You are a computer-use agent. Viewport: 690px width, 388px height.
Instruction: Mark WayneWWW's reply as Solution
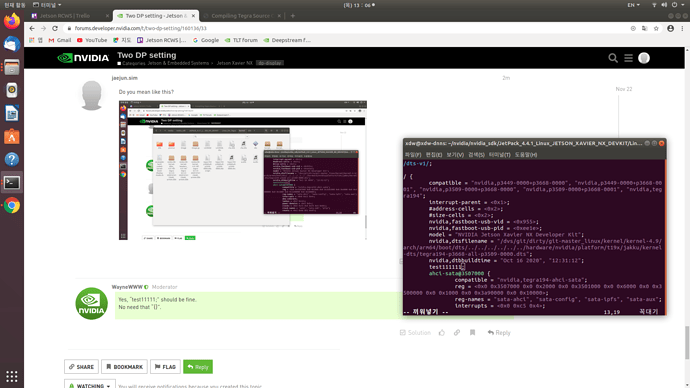point(415,333)
